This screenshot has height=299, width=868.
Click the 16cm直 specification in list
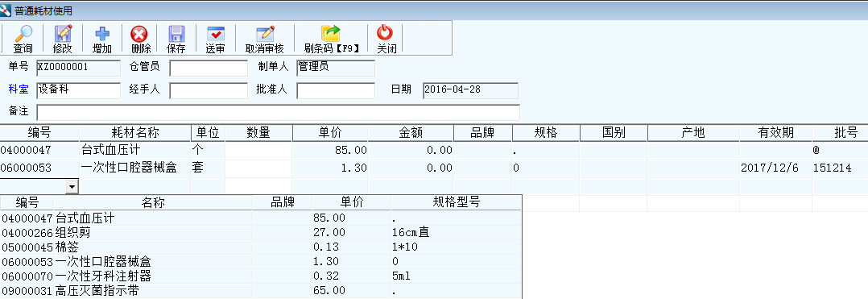point(411,233)
